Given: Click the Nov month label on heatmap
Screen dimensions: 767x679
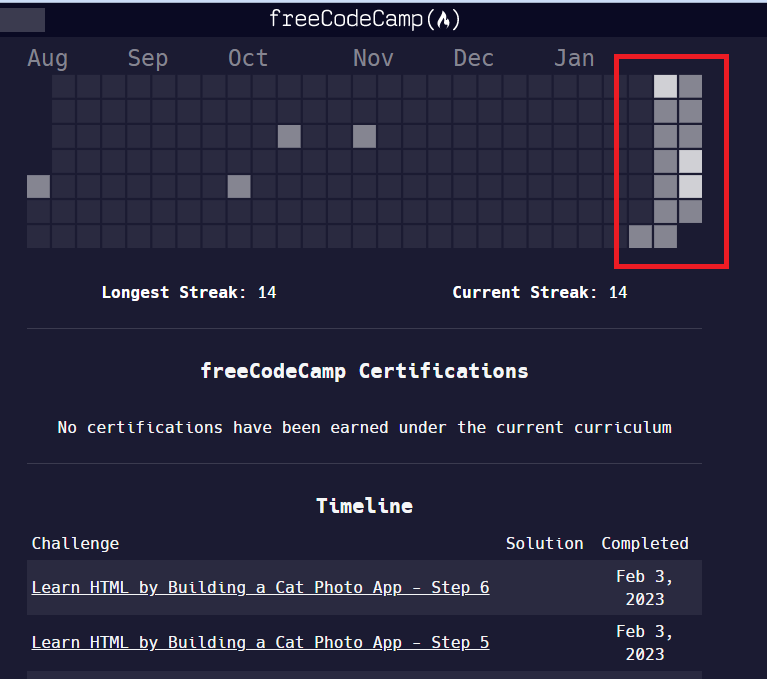Looking at the screenshot, I should (373, 58).
